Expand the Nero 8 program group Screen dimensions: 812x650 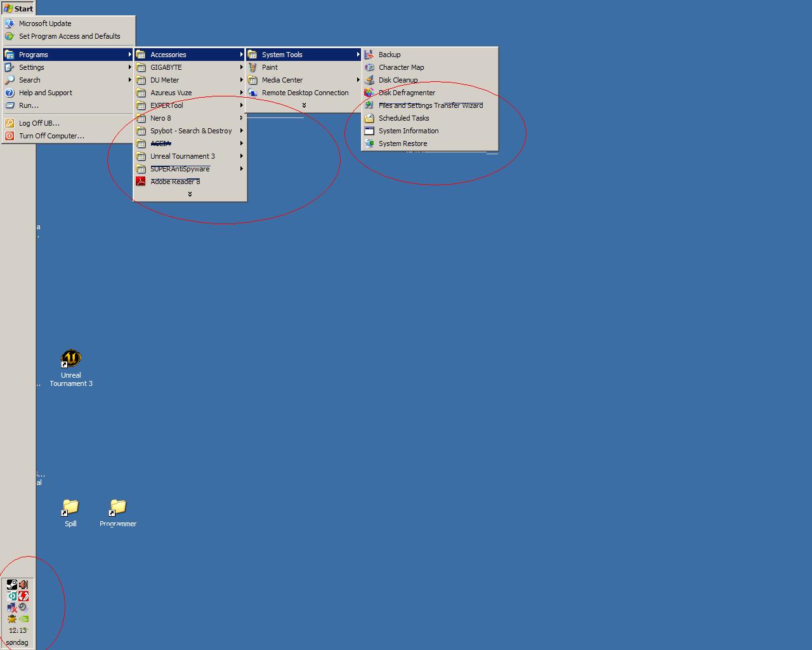click(x=190, y=118)
